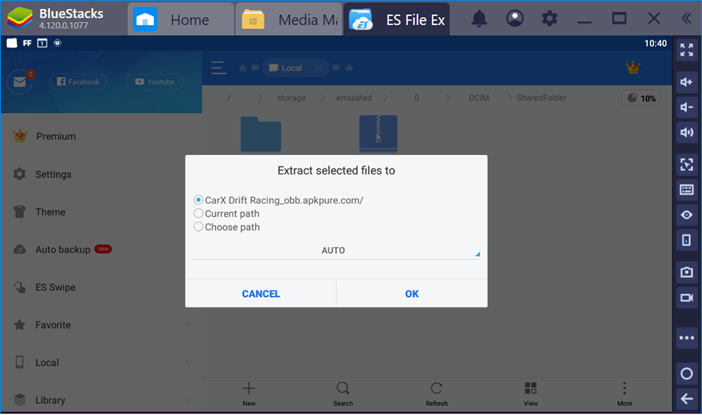Confirm extraction with the OK button

pos(412,294)
